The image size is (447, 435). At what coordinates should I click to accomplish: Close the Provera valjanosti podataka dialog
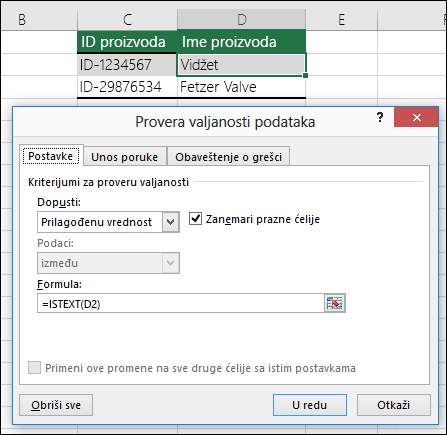(416, 117)
